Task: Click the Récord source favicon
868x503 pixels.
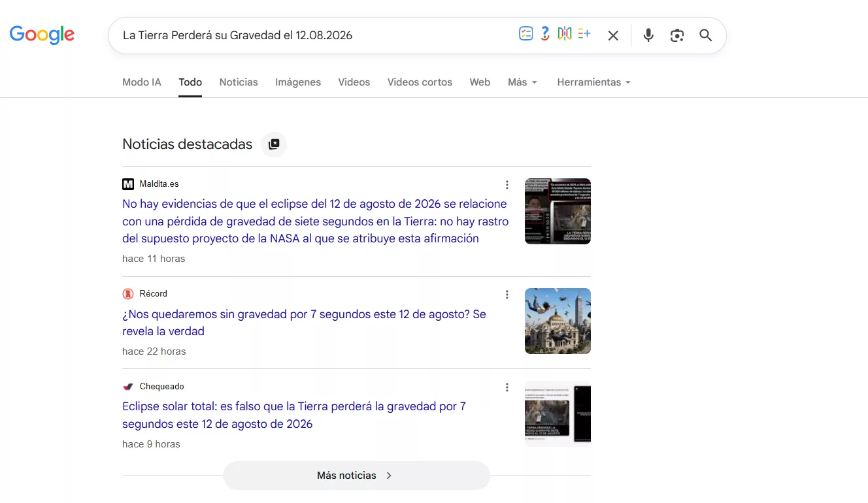Action: (128, 294)
